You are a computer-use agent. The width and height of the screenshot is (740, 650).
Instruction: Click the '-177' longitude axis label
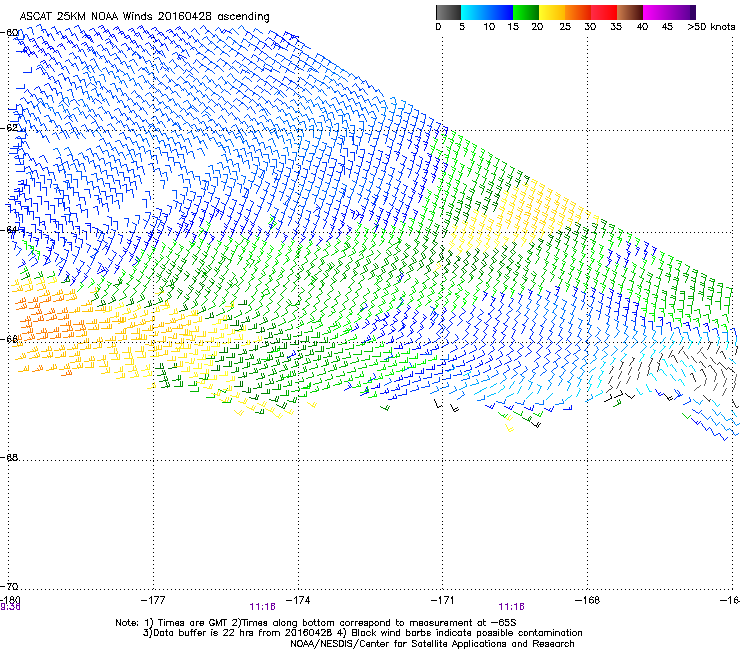point(153,600)
